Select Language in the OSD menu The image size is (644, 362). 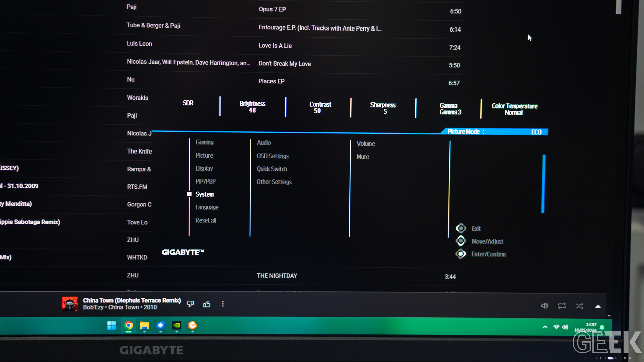pyautogui.click(x=207, y=207)
